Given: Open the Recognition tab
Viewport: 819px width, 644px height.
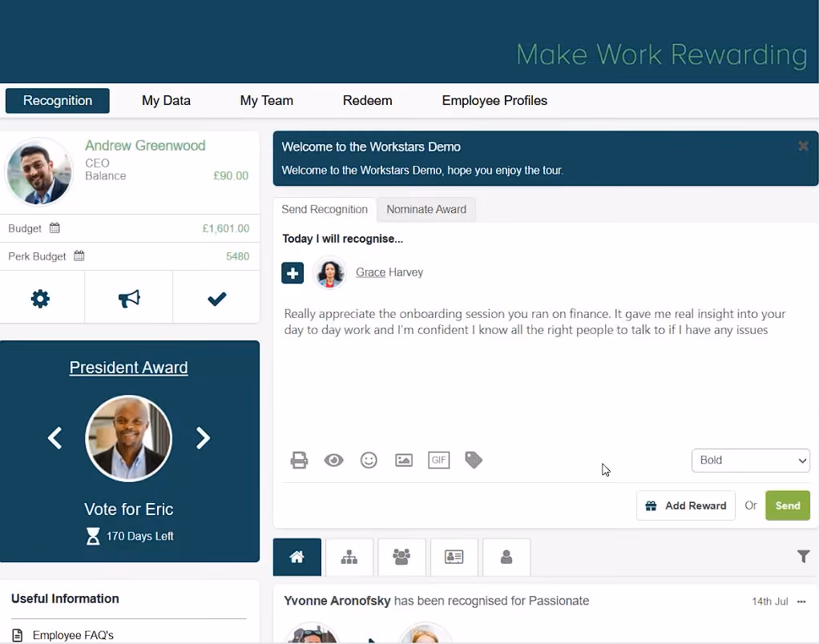Looking at the screenshot, I should 58,101.
